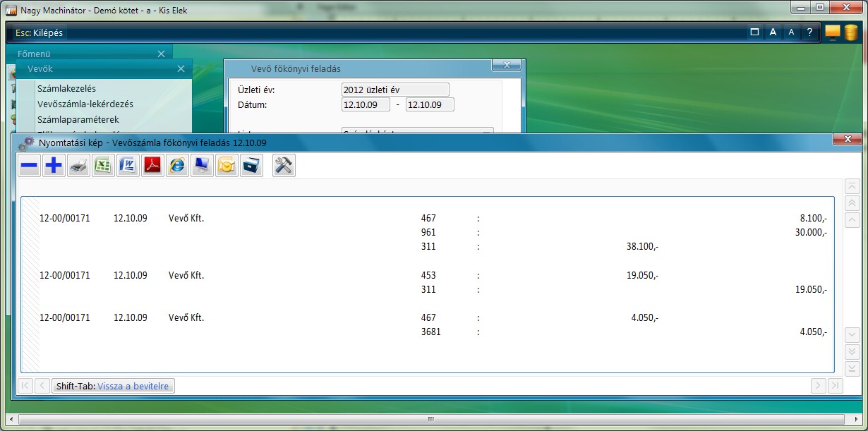The width and height of the screenshot is (868, 431).
Task: Click the archive box toolbar icon
Action: [251, 166]
